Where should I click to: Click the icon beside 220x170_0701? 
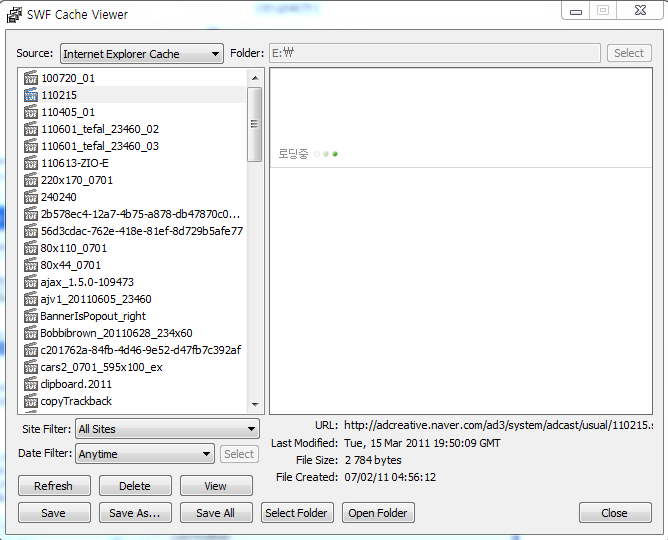pyautogui.click(x=31, y=180)
